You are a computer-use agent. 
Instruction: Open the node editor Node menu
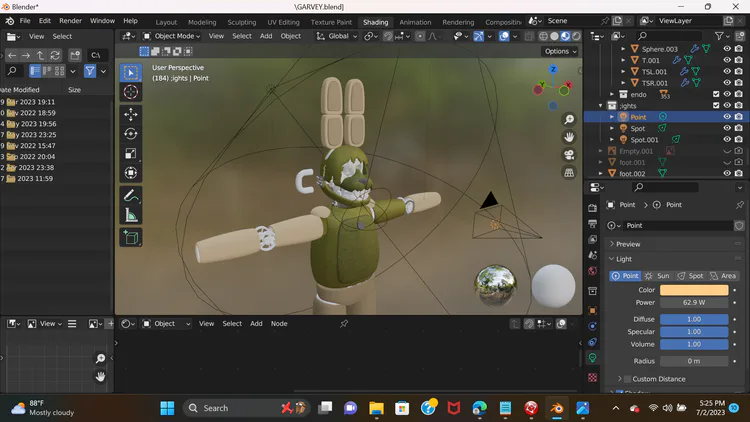[279, 324]
